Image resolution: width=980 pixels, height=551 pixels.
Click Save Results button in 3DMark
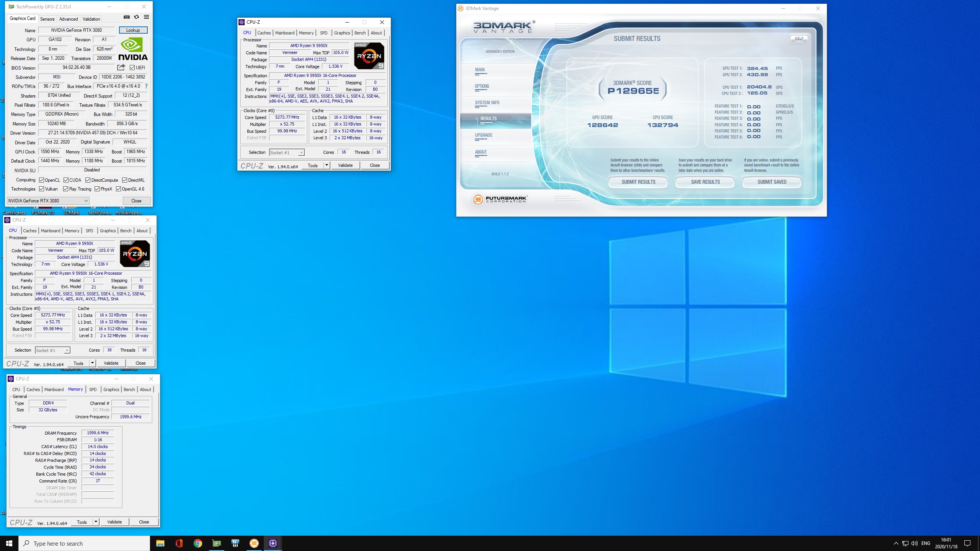coord(705,182)
